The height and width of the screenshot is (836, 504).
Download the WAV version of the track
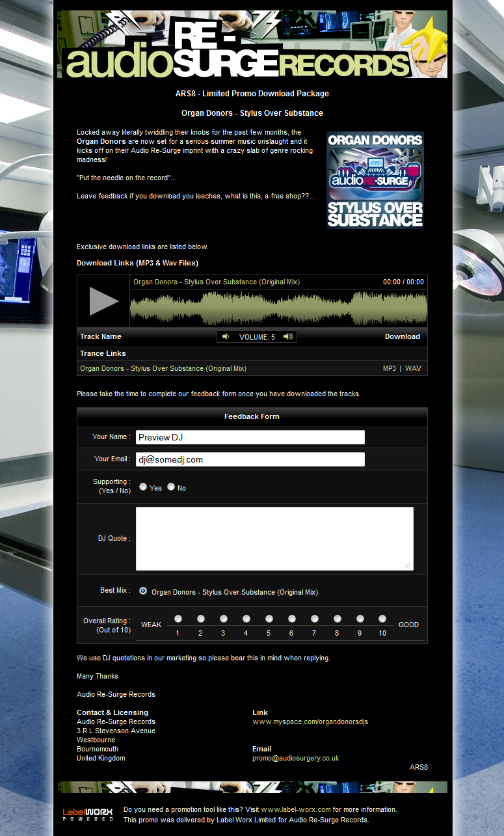pos(413,368)
